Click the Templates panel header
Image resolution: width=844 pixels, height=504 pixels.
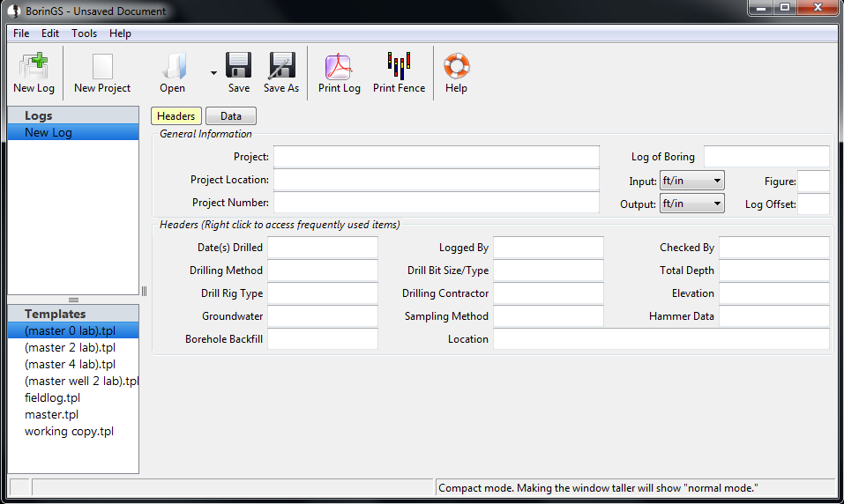click(x=73, y=314)
